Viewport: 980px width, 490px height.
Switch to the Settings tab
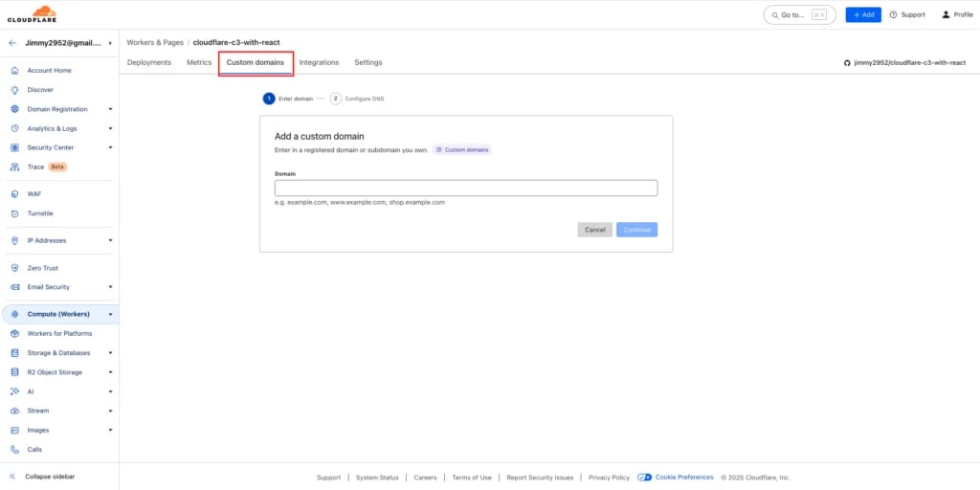tap(368, 62)
